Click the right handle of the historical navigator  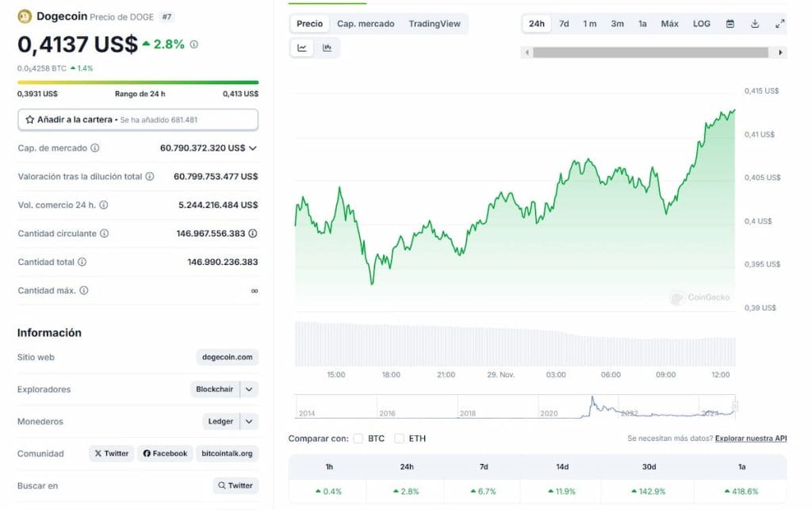pos(735,406)
